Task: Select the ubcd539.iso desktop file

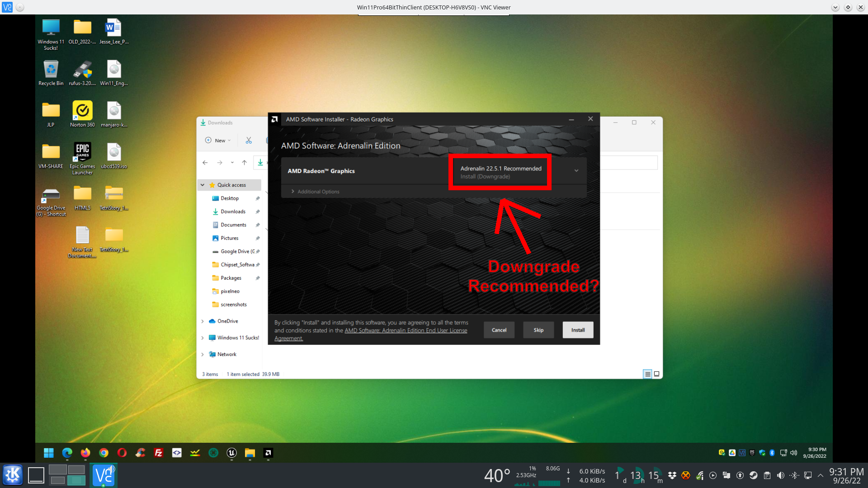Action: pyautogui.click(x=114, y=156)
